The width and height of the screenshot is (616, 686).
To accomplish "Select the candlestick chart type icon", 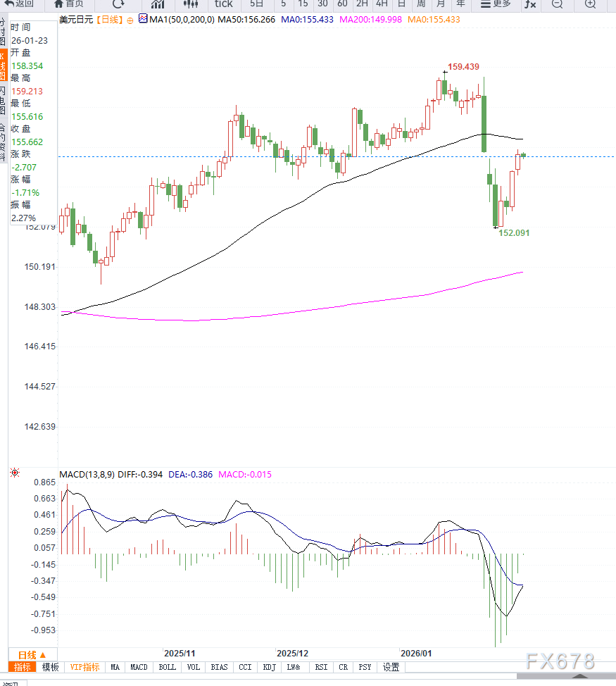I will [x=190, y=4].
